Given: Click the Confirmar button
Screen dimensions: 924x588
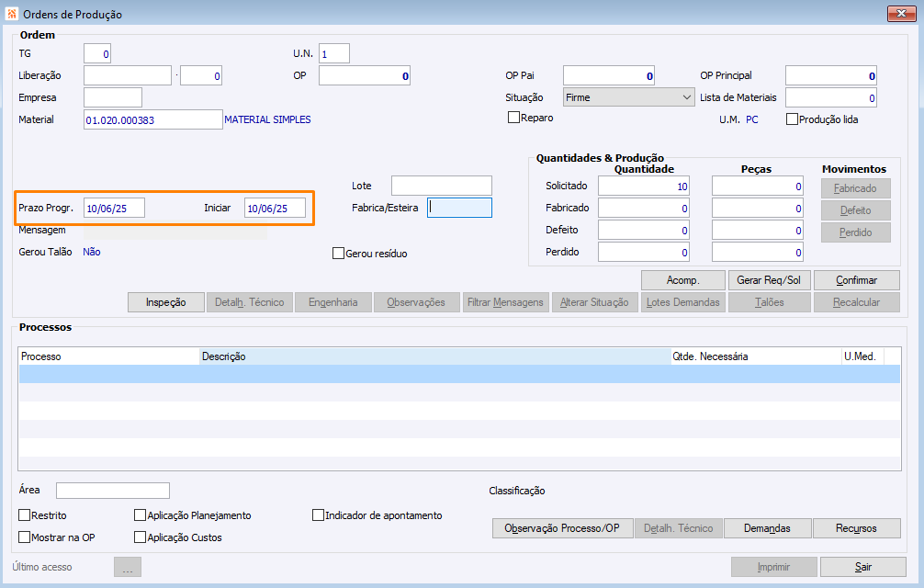Looking at the screenshot, I should [857, 280].
